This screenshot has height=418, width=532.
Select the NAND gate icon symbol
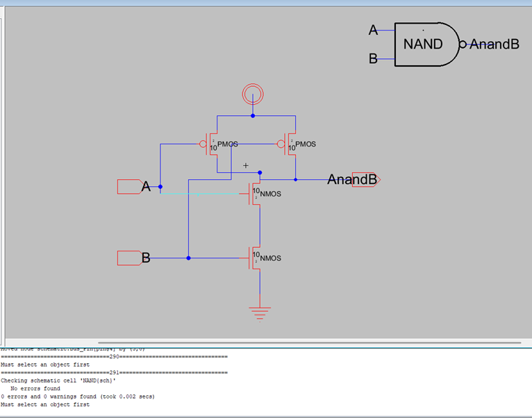[x=428, y=44]
